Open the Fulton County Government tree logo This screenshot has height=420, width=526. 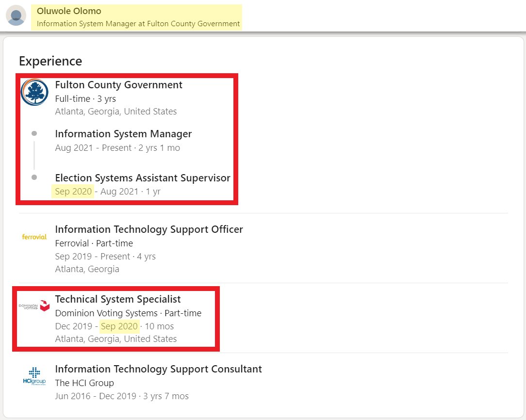(34, 92)
